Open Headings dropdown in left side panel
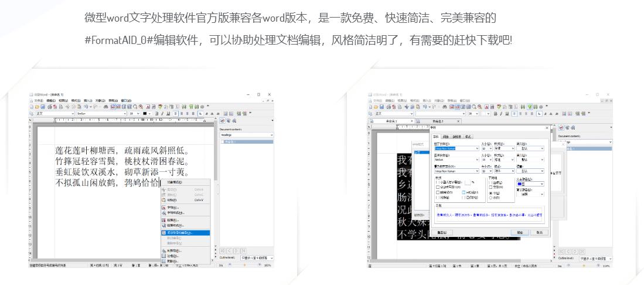Image resolution: width=644 pixels, height=285 pixels. pos(247,135)
